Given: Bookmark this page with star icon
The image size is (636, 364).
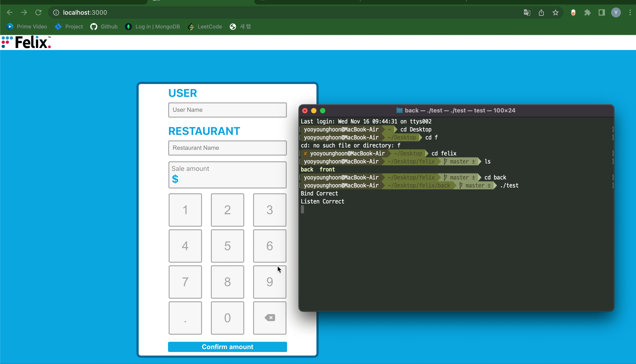Looking at the screenshot, I should [x=555, y=12].
